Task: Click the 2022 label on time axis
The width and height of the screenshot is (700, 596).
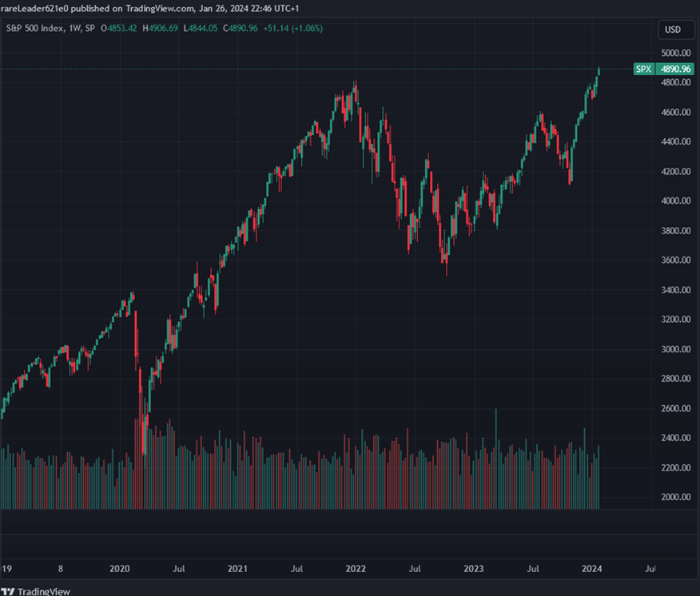Action: [x=356, y=569]
